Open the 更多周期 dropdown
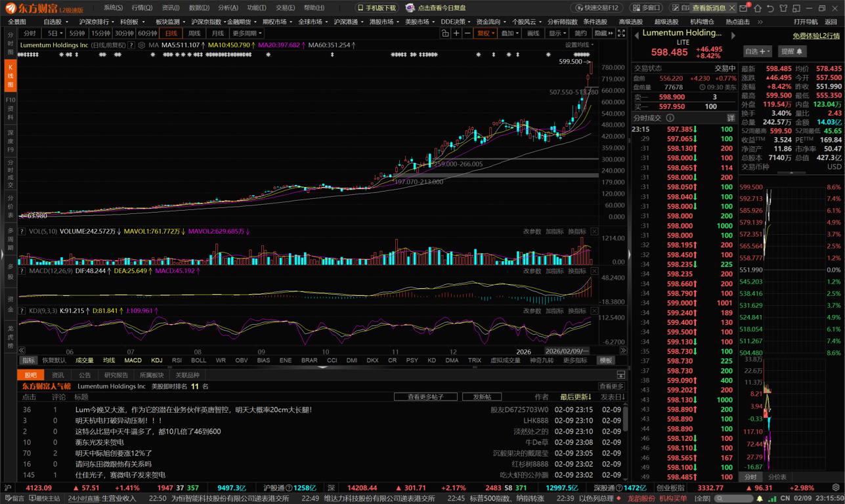The image size is (845, 504). (247, 33)
